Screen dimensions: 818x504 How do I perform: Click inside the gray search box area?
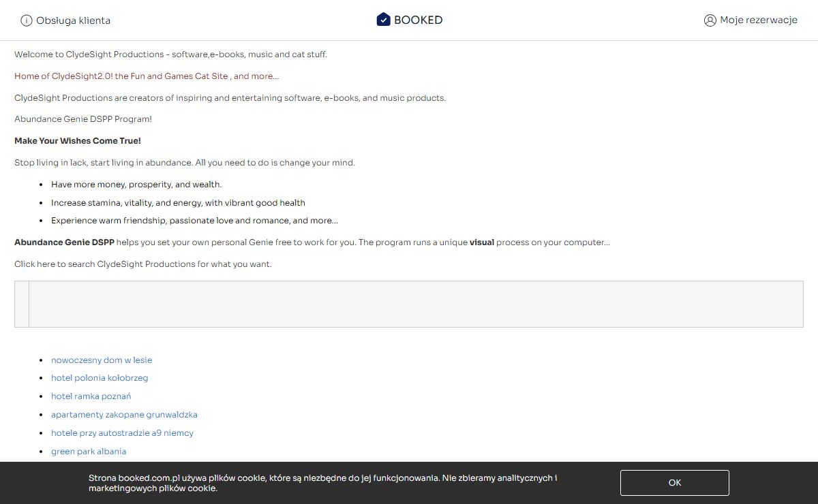409,304
